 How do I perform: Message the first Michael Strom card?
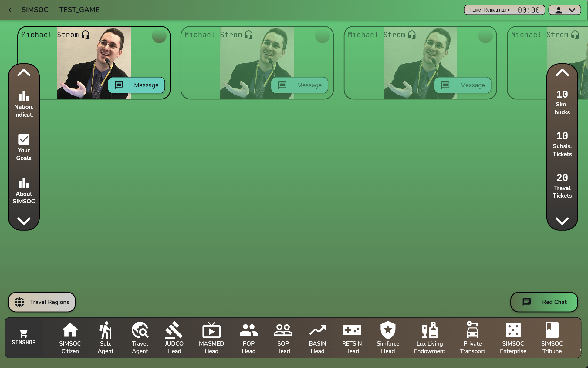[137, 85]
